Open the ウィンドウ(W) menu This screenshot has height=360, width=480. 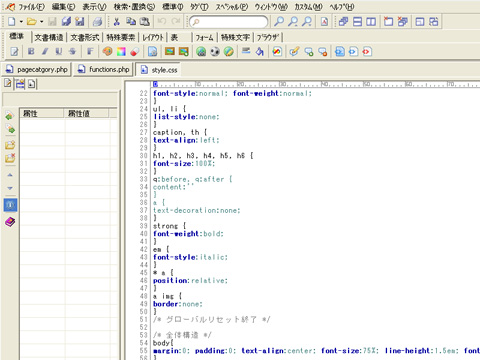coord(271,7)
